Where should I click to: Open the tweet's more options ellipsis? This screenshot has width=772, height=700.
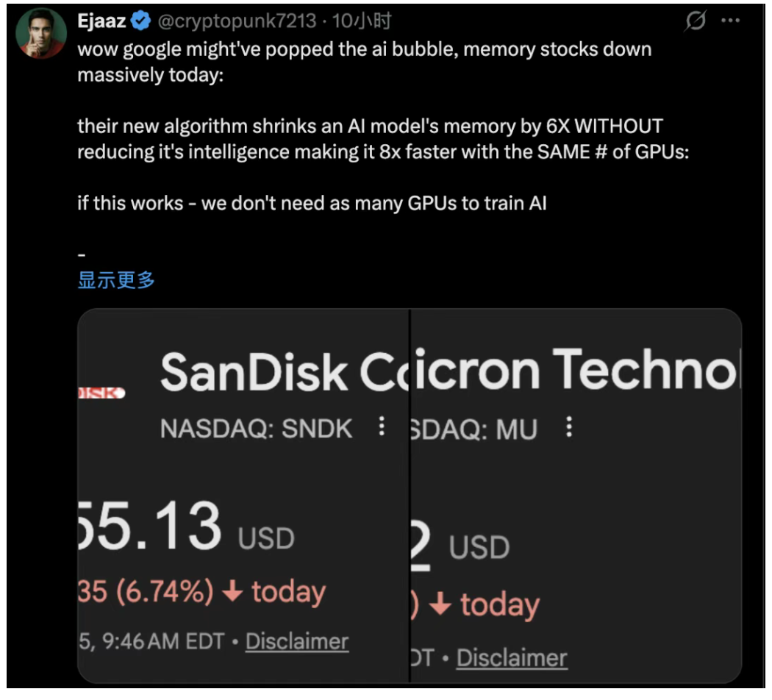click(730, 21)
